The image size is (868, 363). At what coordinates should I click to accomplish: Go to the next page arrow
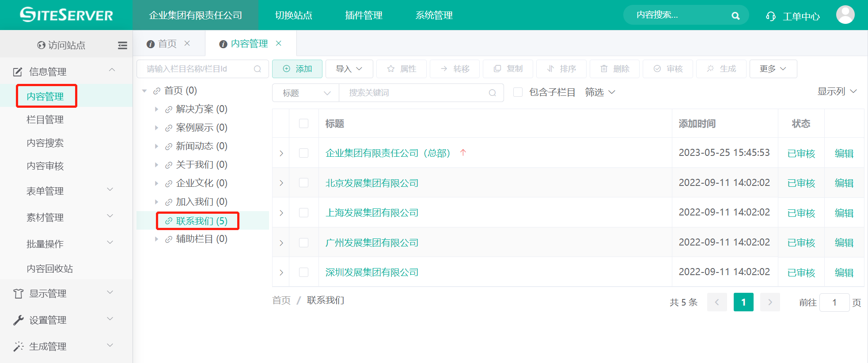pyautogui.click(x=770, y=302)
